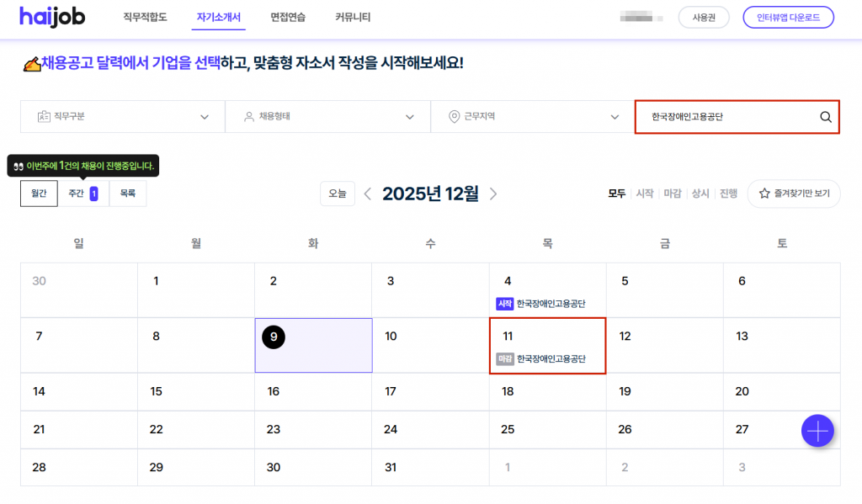Click the 인터뷰앱 다운로드 button

point(788,17)
